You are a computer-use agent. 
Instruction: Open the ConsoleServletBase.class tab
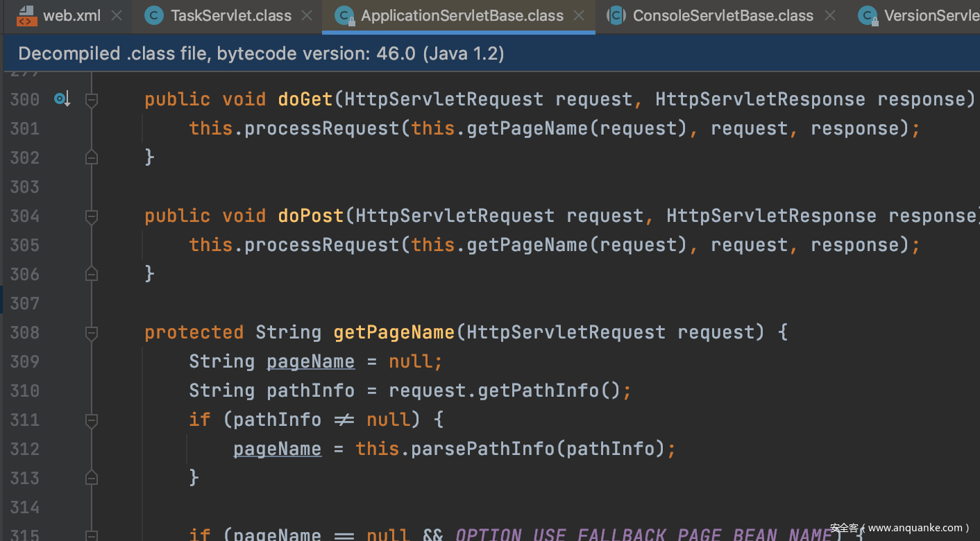pyautogui.click(x=723, y=15)
